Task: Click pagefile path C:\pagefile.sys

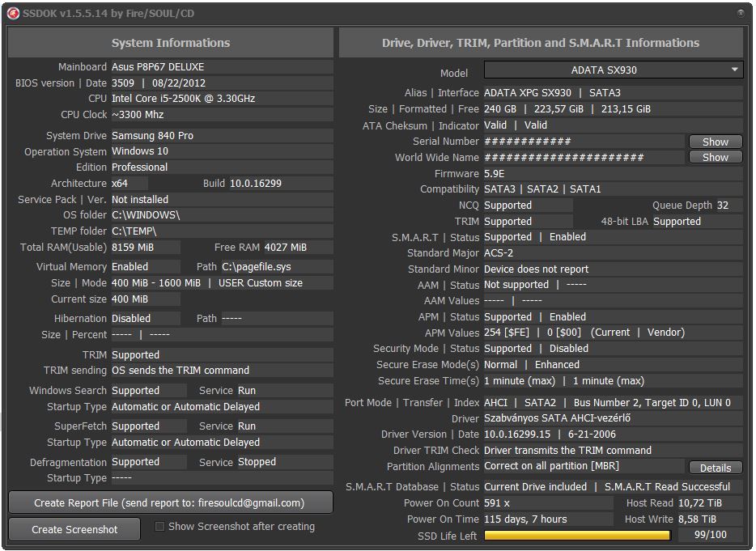Action: click(257, 266)
